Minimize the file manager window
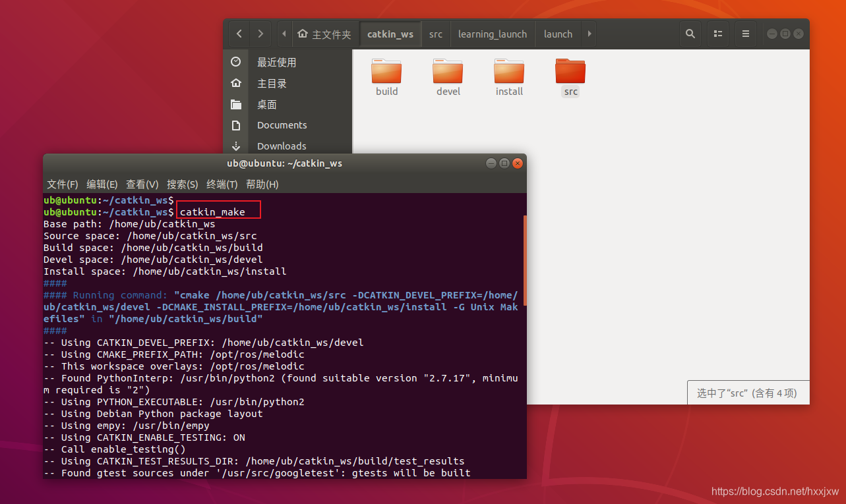Screen dimensions: 846x504 click(x=772, y=34)
